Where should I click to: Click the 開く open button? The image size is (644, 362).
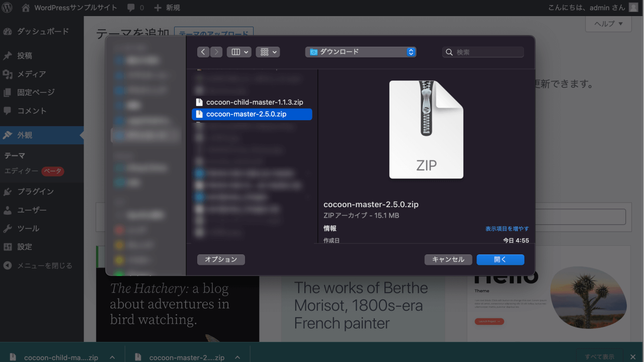pyautogui.click(x=500, y=259)
